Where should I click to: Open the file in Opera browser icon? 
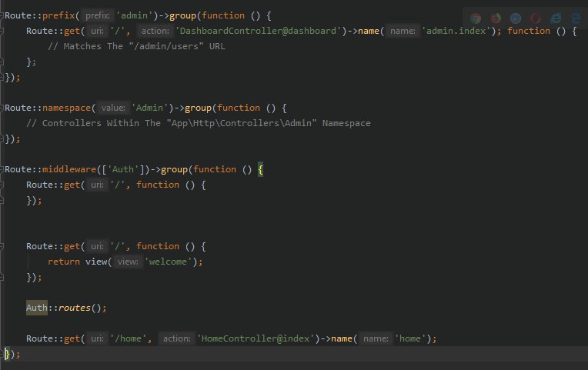click(x=536, y=18)
